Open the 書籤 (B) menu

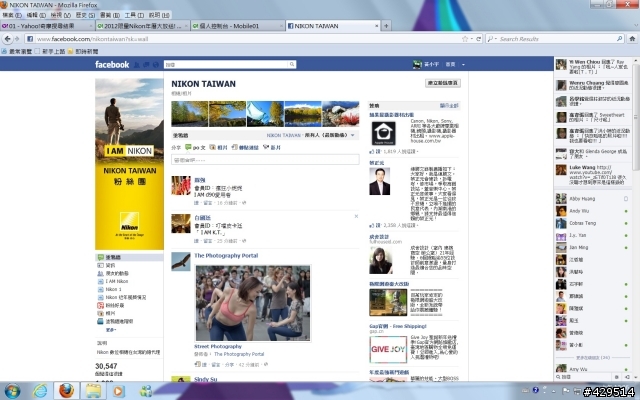click(x=110, y=15)
